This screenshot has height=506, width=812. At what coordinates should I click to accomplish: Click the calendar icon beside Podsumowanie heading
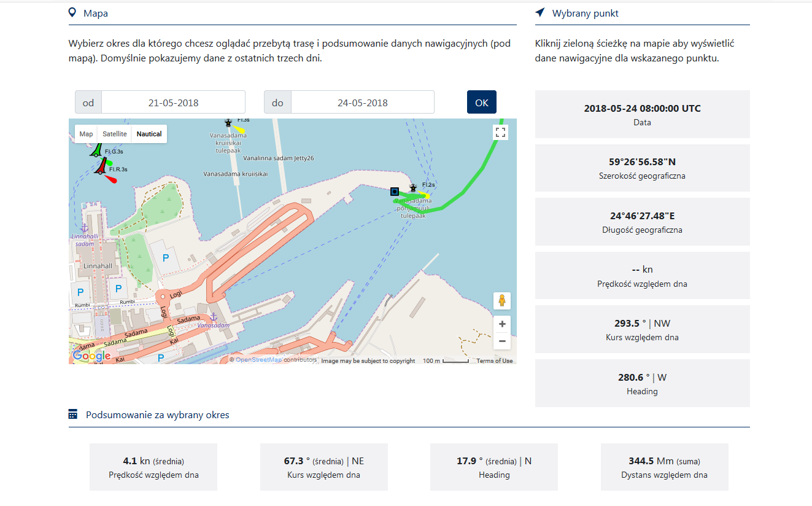point(73,415)
